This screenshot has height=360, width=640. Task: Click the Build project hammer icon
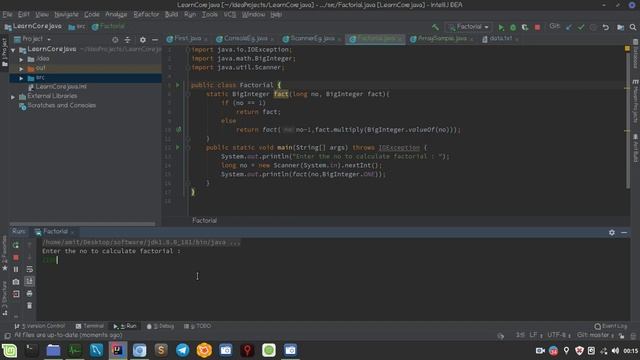pos(436,27)
